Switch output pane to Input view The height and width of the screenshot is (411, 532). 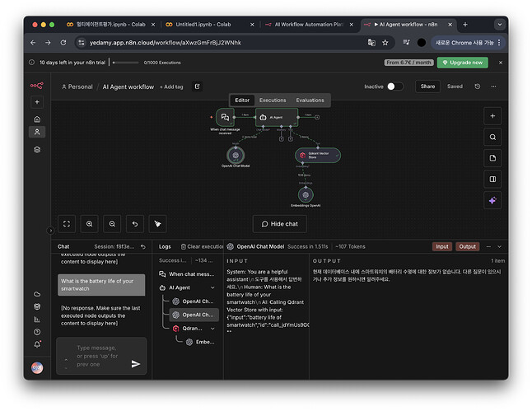(x=442, y=246)
